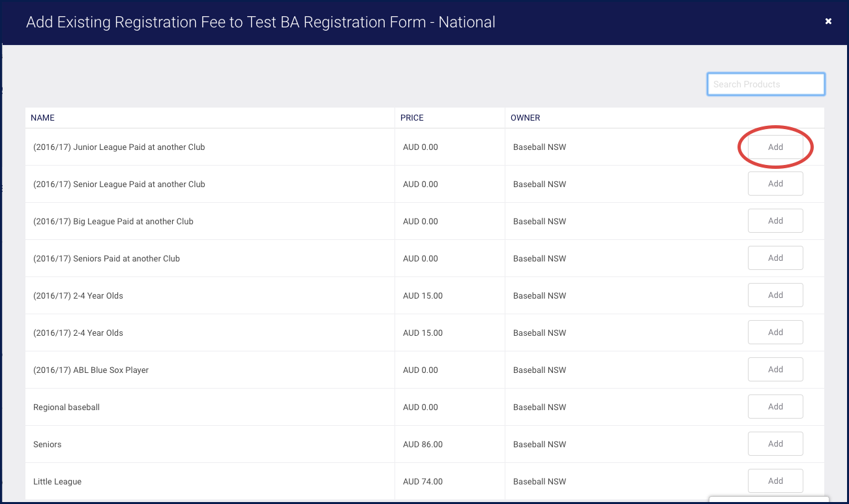Viewport: 849px width, 504px height.
Task: Add the ABL Blue Sox Player fee
Action: (x=775, y=370)
